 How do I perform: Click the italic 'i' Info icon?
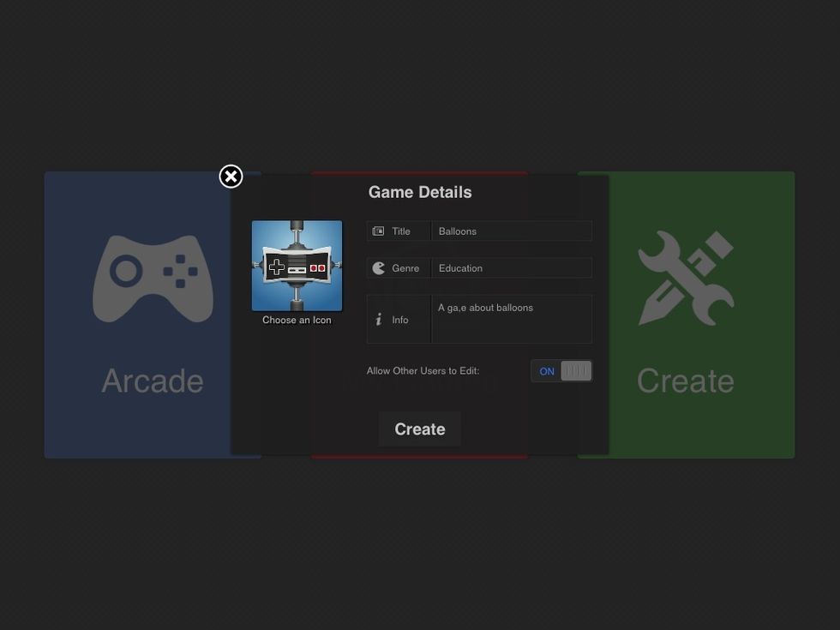coord(379,320)
